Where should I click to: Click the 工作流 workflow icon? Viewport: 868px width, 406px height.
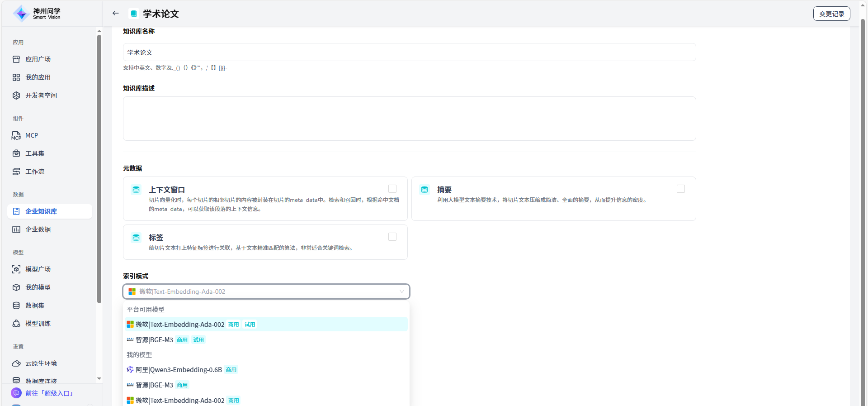(x=16, y=172)
